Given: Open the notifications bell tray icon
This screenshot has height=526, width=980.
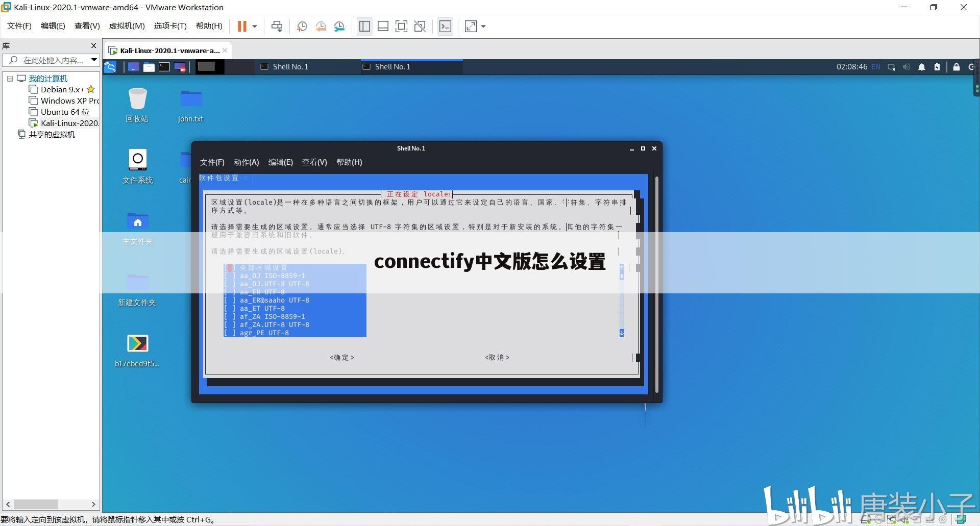Looking at the screenshot, I should pos(922,67).
